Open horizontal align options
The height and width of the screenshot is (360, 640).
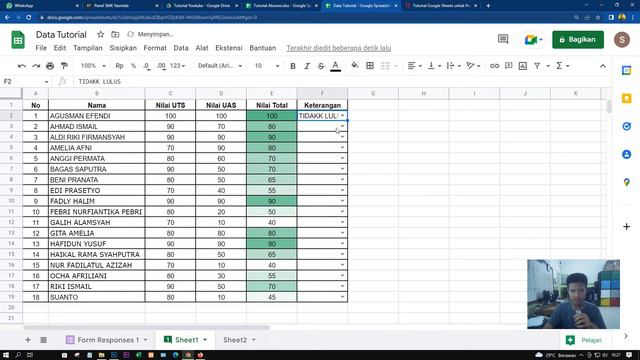[414, 66]
